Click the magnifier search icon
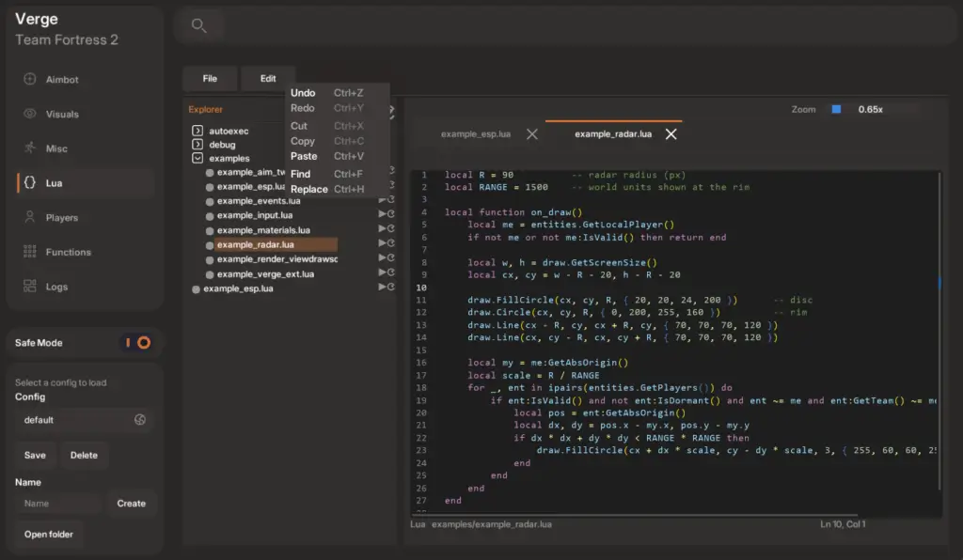Viewport: 963px width, 560px height. pos(198,25)
